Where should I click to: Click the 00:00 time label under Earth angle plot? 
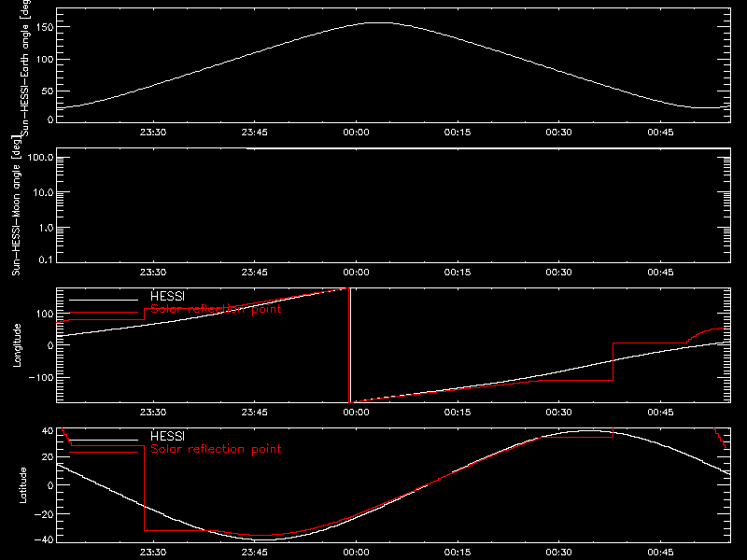pyautogui.click(x=356, y=132)
